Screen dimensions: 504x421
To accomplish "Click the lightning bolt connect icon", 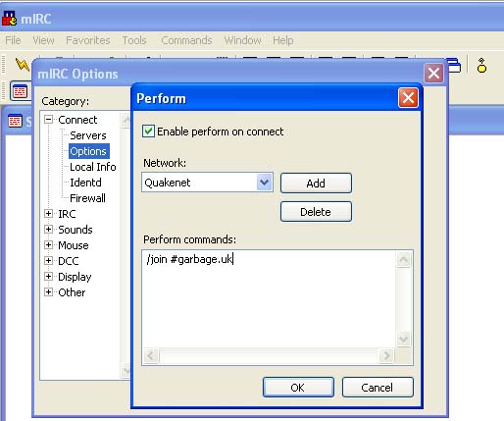I will (23, 65).
